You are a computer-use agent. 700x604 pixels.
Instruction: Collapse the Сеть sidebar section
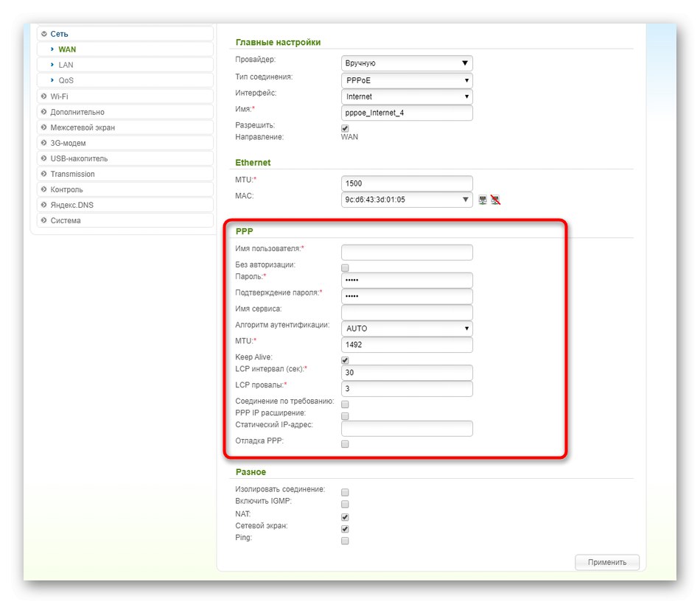(x=125, y=34)
